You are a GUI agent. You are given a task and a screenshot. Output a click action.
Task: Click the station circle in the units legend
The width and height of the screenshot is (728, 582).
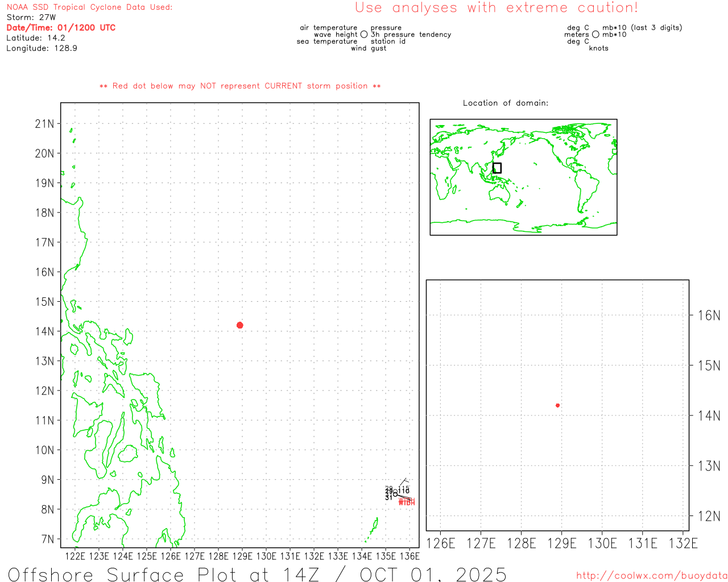click(595, 35)
